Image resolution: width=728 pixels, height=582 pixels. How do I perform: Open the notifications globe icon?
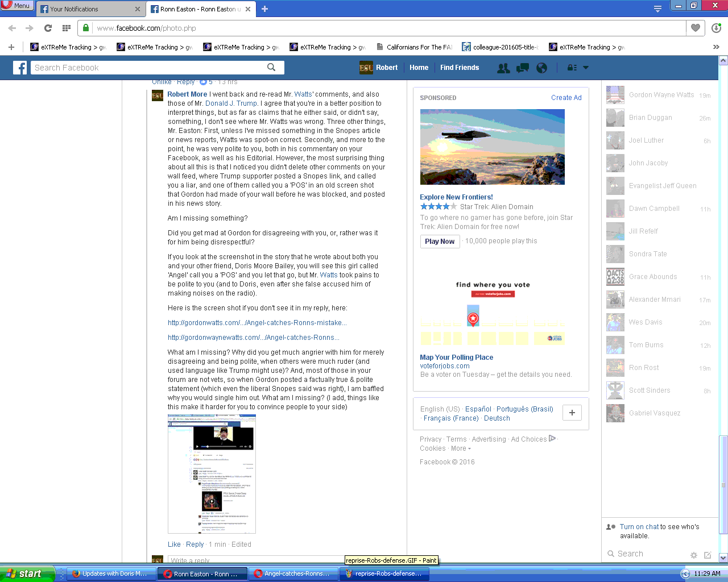coord(541,68)
